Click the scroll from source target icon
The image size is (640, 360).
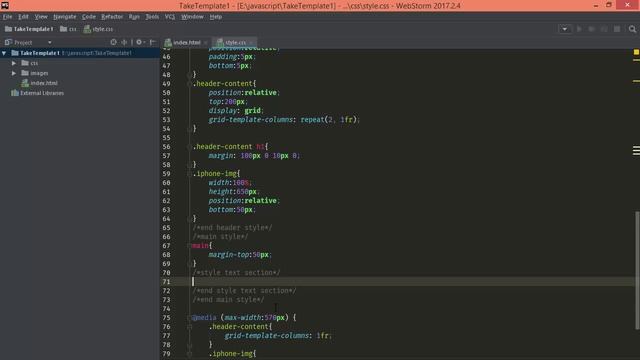click(113, 42)
